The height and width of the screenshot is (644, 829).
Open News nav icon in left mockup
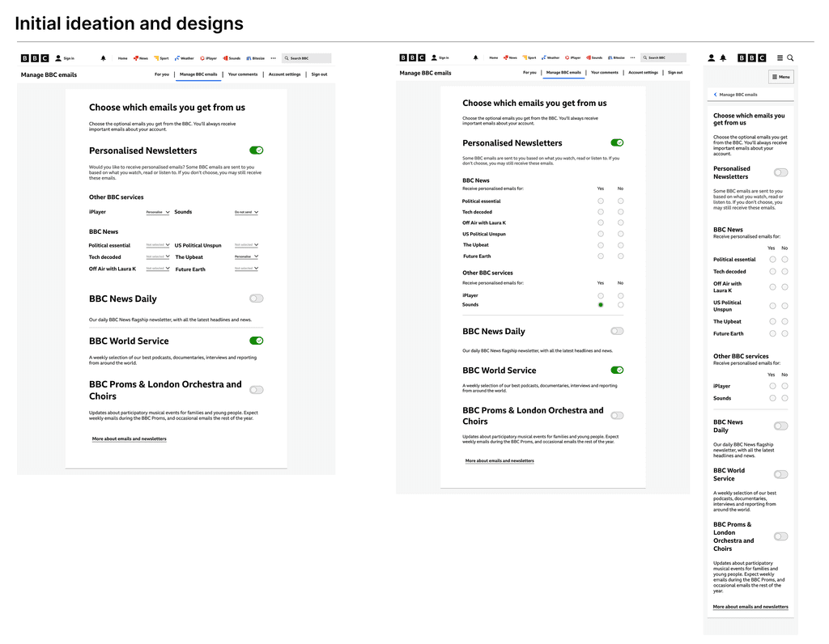135,58
